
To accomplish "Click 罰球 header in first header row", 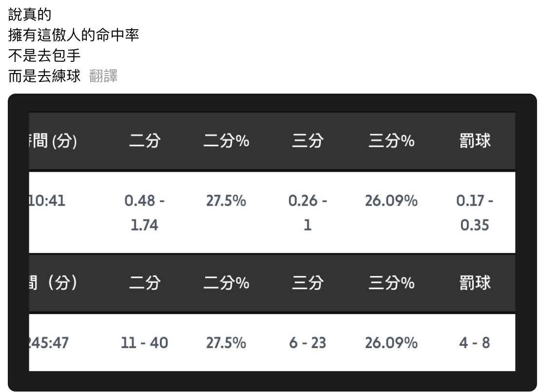I will pos(475,141).
